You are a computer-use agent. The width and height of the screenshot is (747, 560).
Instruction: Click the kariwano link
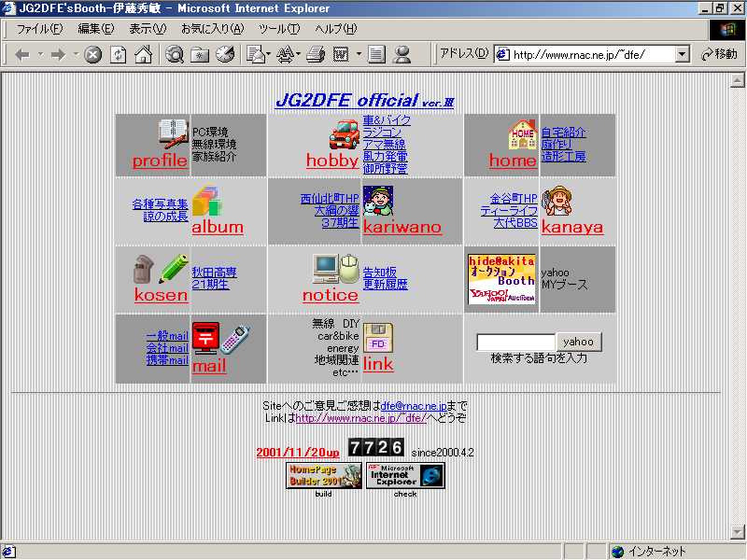(402, 227)
